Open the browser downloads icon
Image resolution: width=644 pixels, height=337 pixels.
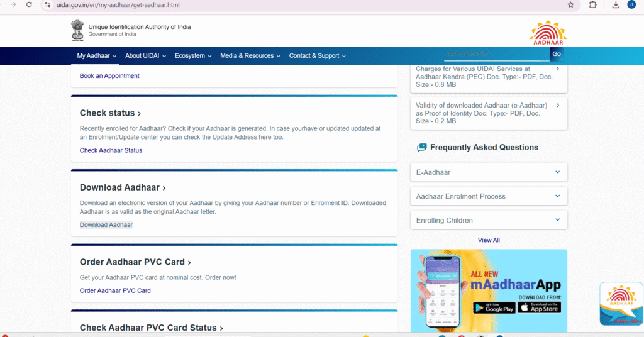[x=616, y=4]
